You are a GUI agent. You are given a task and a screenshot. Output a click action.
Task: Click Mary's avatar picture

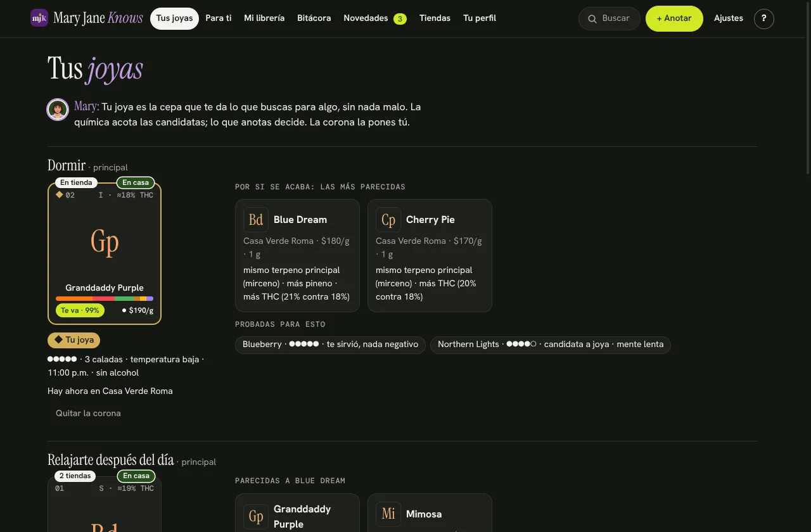click(x=58, y=110)
